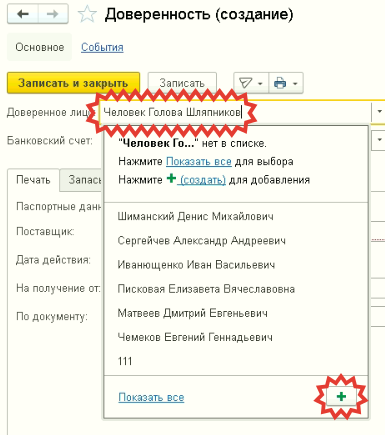Add document to favorites via star icon
Screen dimensions: 385x435
click(x=87, y=14)
